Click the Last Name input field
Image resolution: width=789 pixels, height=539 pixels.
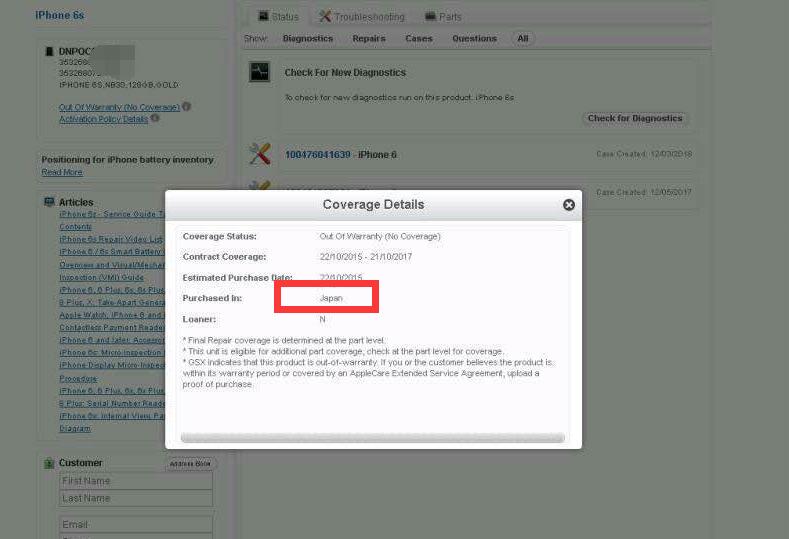(x=136, y=498)
